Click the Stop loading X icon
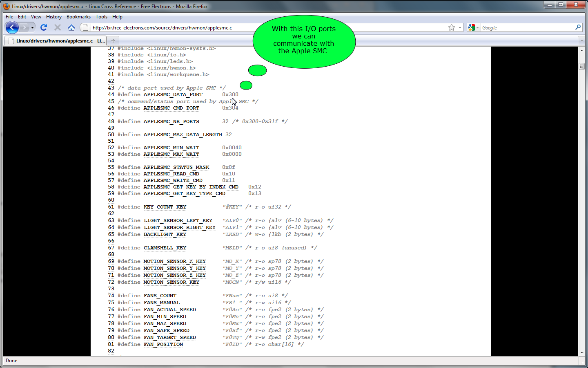Screen dimensions: 588x368 click(x=58, y=27)
